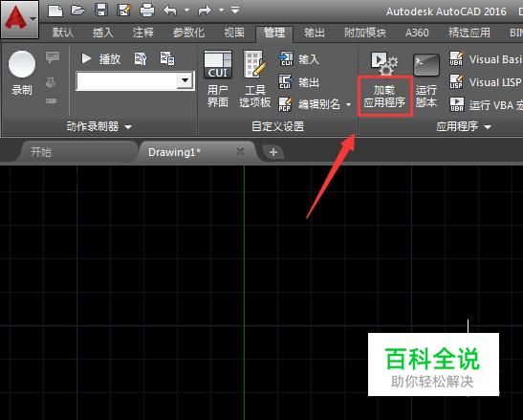
Task: Redo the last undone action
Action: [x=205, y=11]
